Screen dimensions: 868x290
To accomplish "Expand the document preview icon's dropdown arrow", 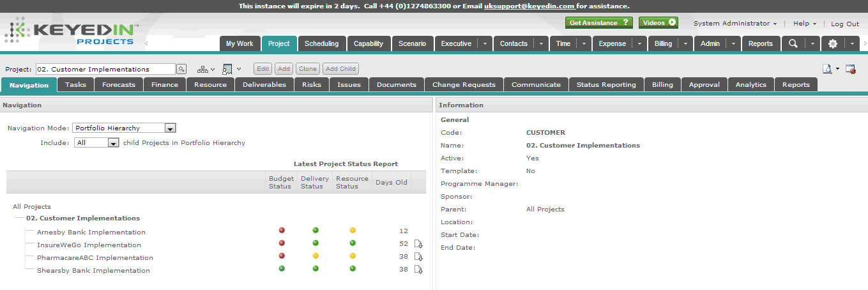I will coord(837,69).
